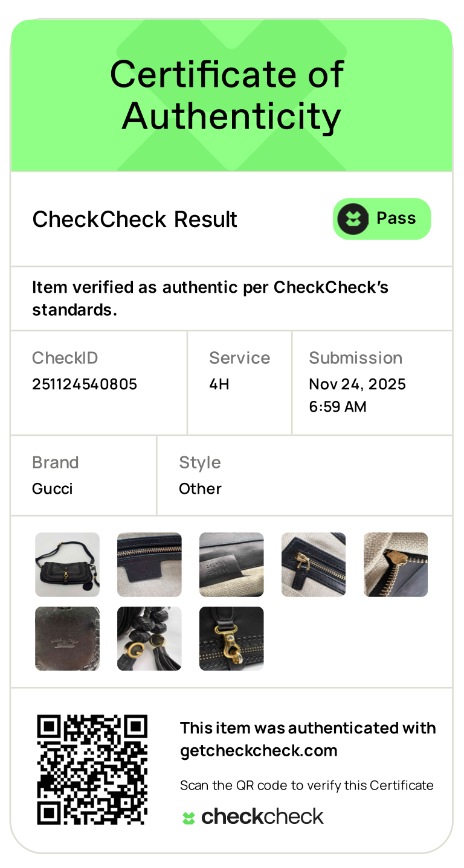Open the full bag front view photo

[67, 564]
